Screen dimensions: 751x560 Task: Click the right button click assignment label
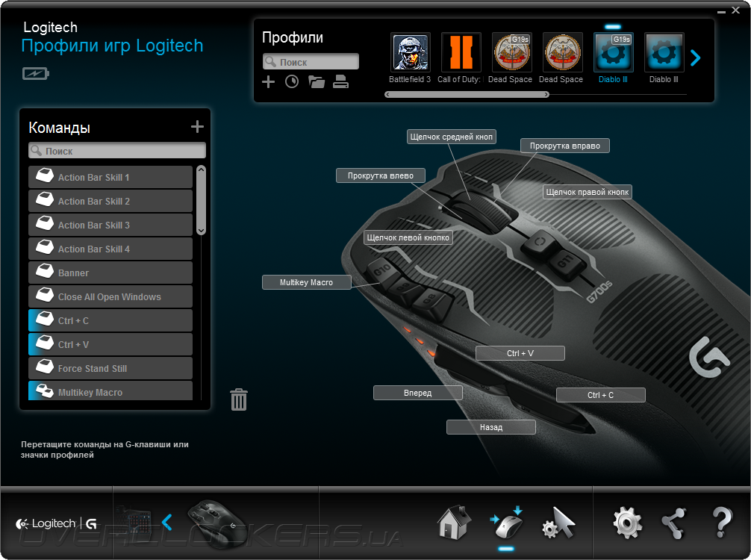(588, 192)
